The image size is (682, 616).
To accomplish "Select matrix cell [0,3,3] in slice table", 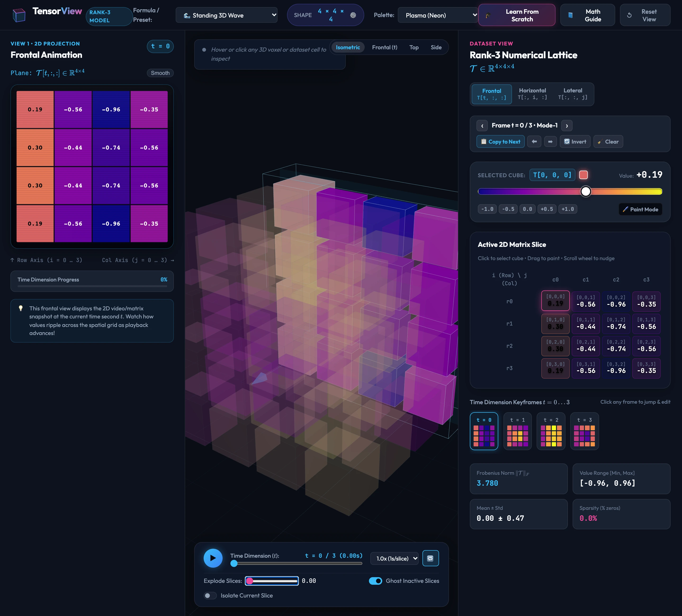I will click(646, 368).
